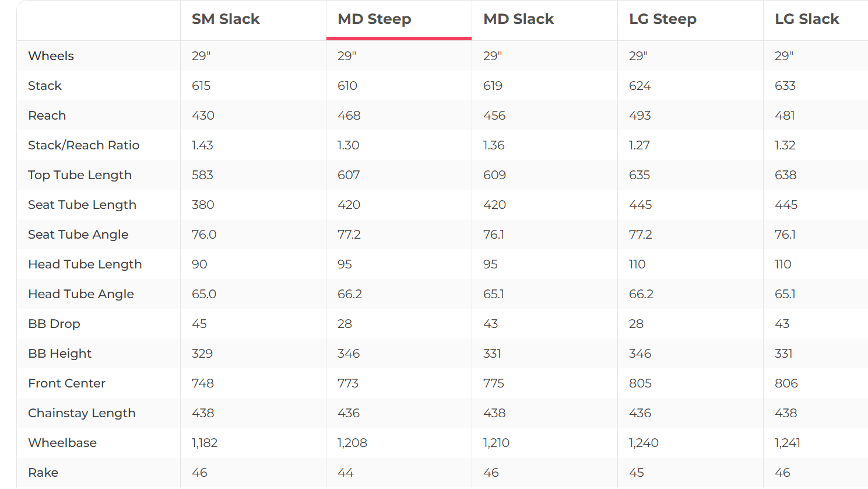Select the Wheelbase row label
Image resolution: width=868 pixels, height=489 pixels.
62,443
